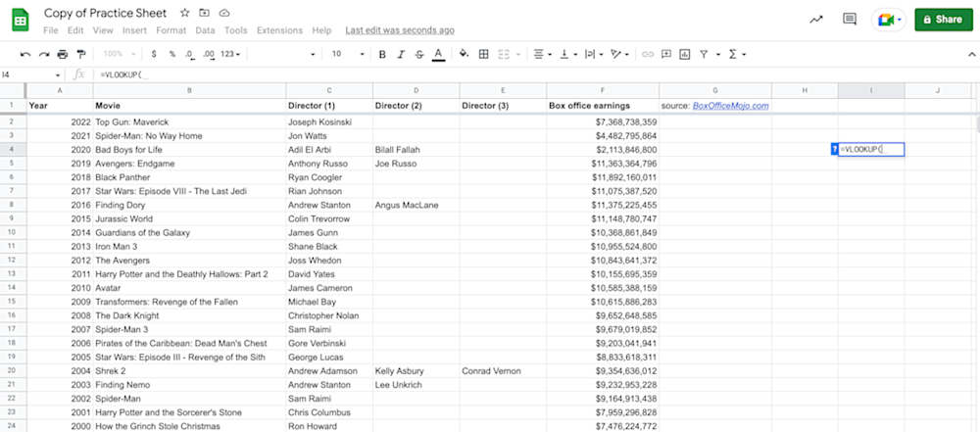Image resolution: width=980 pixels, height=432 pixels.
Task: Collapse the toolbar with the chevron
Action: tap(970, 55)
